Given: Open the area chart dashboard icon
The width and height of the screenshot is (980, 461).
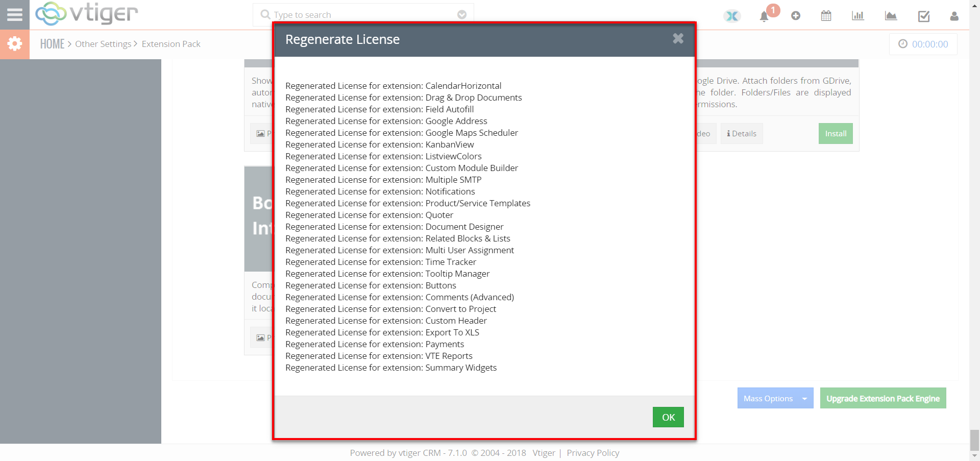Looking at the screenshot, I should point(891,16).
